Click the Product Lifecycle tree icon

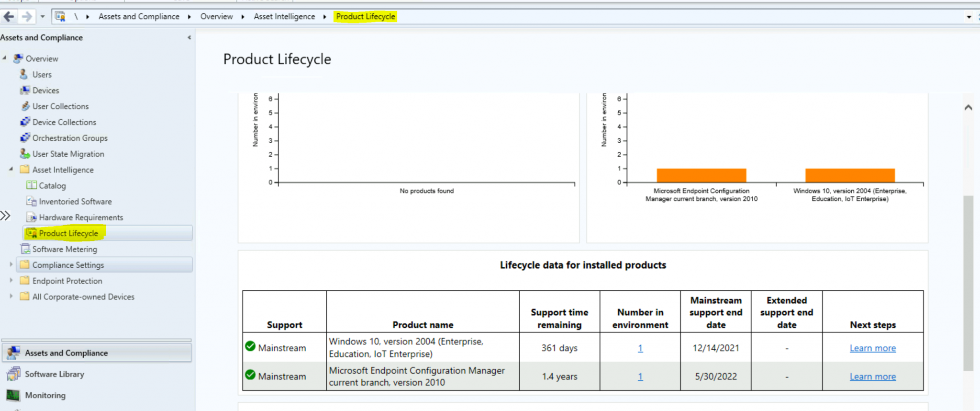tap(32, 233)
